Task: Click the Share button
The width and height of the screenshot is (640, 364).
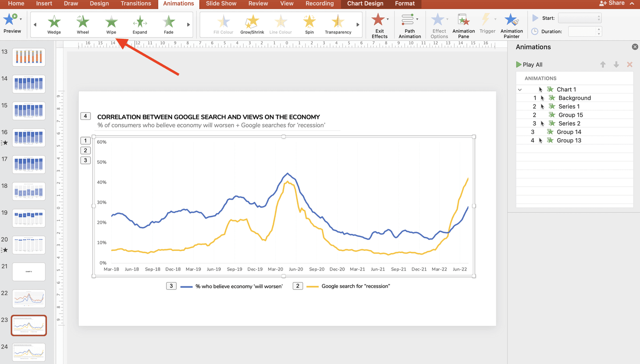Action: click(x=616, y=3)
